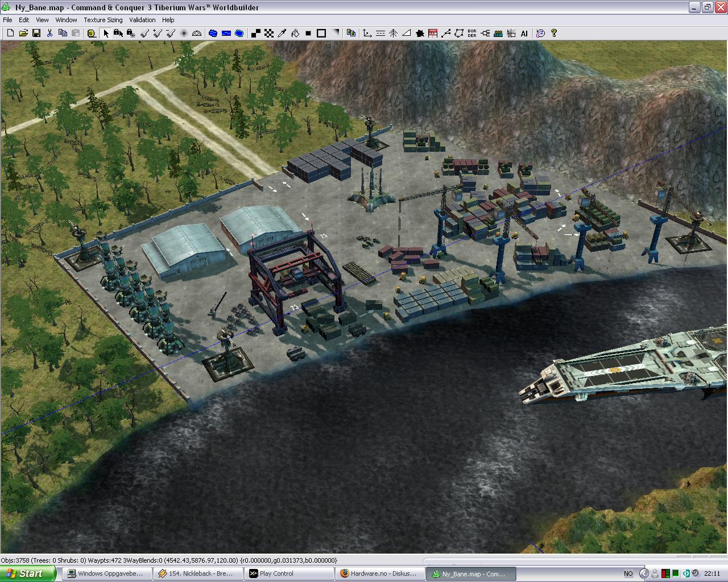The width and height of the screenshot is (728, 582).
Task: Open the View menu
Action: 42,20
